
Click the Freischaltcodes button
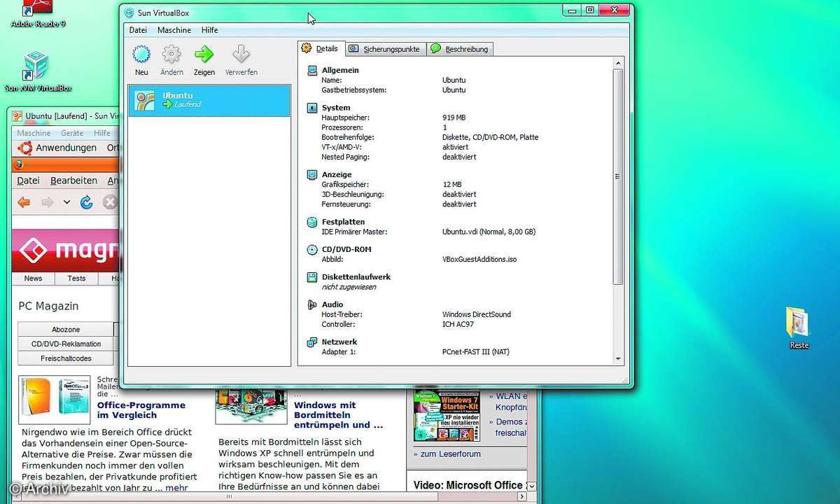coord(66,358)
